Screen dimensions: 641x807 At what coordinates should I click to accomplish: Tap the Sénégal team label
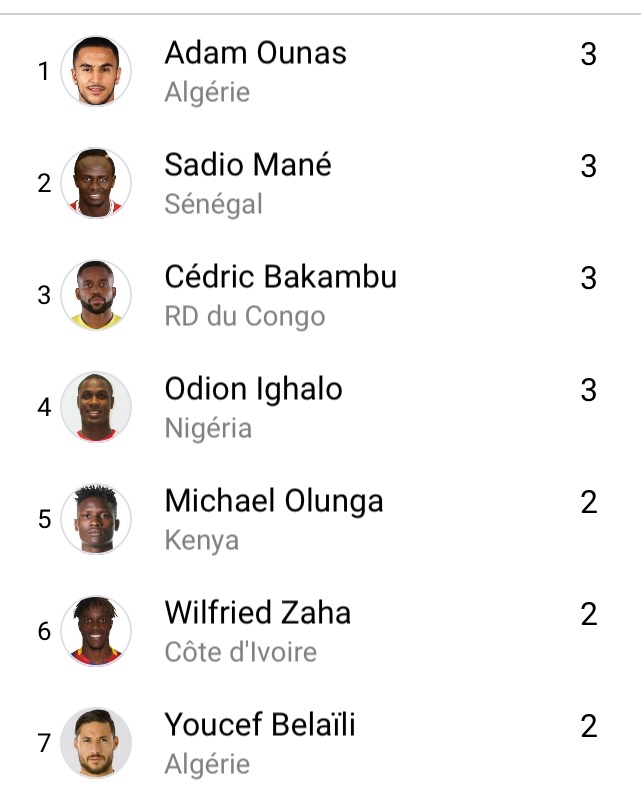[214, 204]
